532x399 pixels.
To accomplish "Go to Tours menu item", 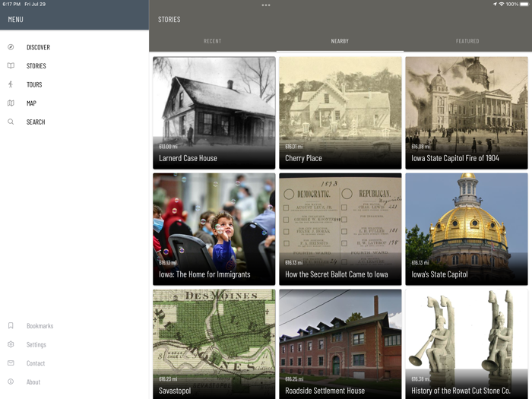I will (x=34, y=84).
